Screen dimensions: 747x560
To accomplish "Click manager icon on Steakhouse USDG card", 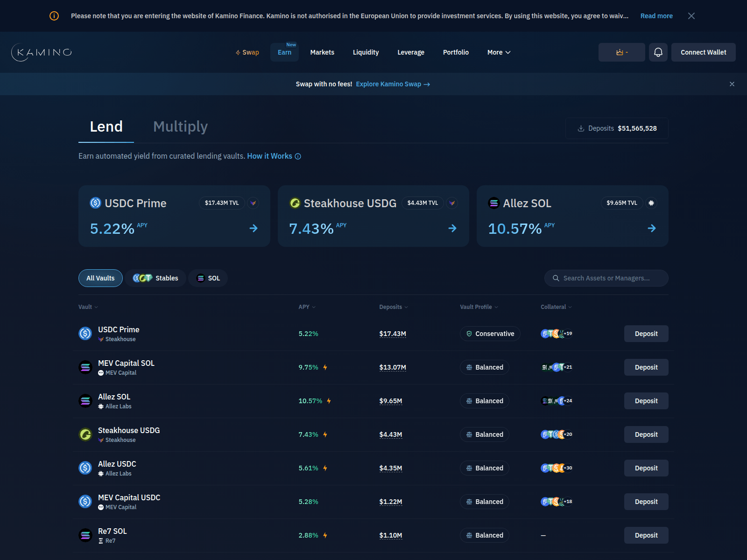I will pos(452,203).
